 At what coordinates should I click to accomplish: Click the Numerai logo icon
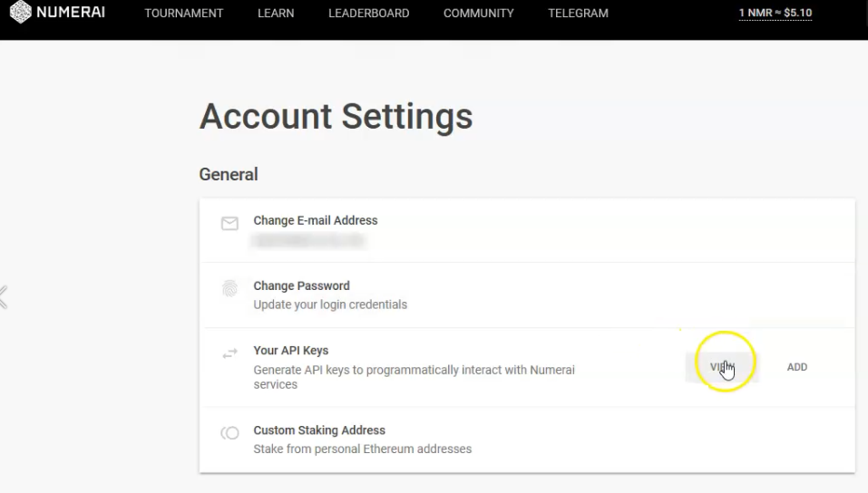click(21, 12)
